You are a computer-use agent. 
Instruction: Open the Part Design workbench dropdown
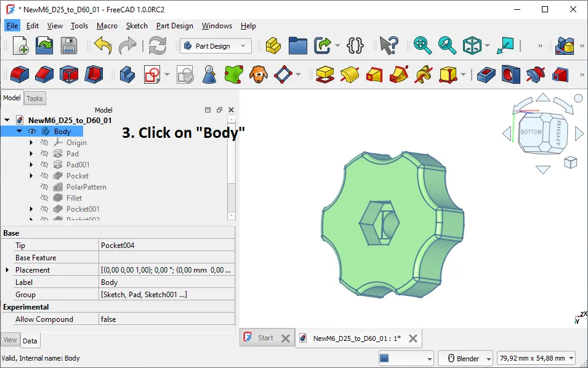point(215,46)
